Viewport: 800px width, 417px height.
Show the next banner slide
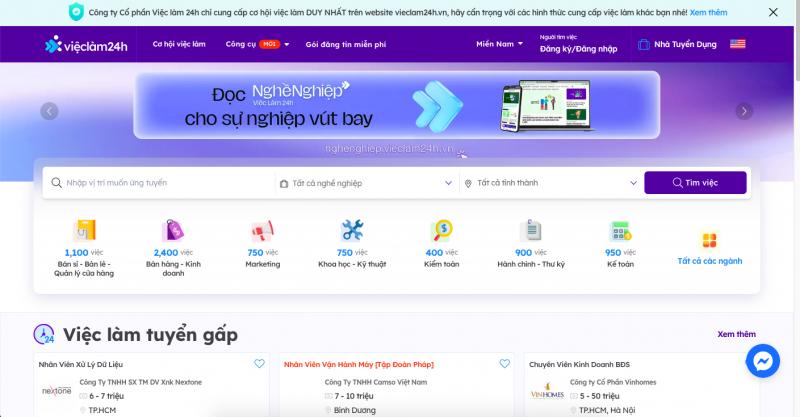744,111
